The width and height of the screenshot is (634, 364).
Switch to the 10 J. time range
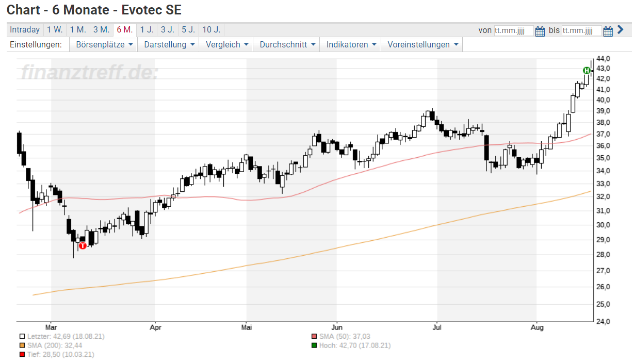[x=212, y=30]
